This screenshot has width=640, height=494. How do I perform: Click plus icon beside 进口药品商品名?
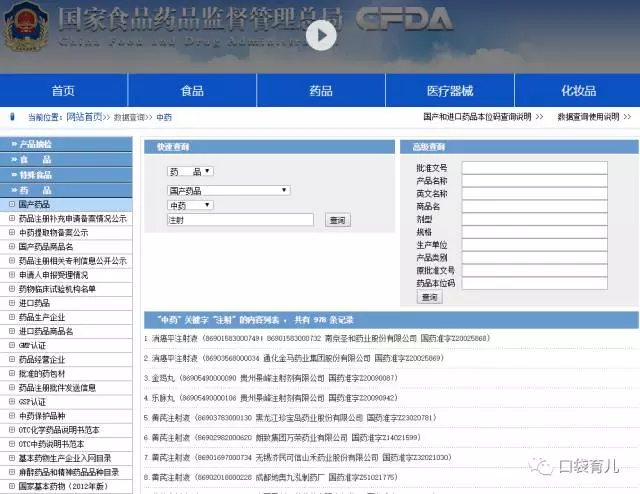point(12,331)
